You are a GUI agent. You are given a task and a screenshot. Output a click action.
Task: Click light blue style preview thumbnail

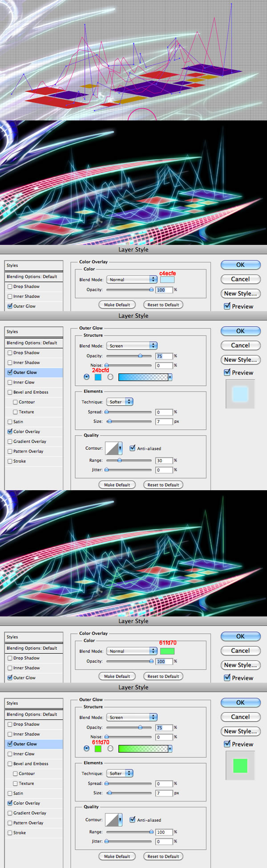click(240, 394)
